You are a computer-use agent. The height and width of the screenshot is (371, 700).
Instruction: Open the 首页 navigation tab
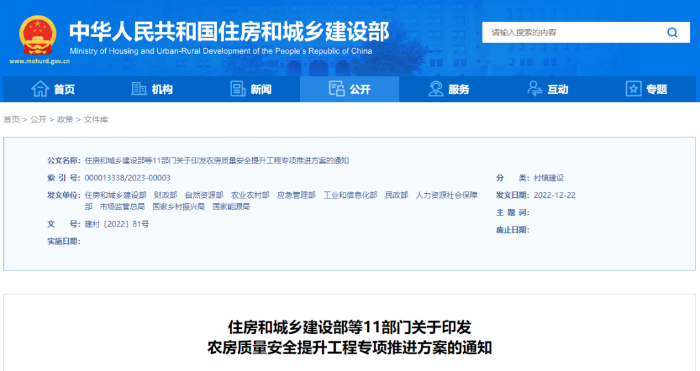click(x=53, y=89)
